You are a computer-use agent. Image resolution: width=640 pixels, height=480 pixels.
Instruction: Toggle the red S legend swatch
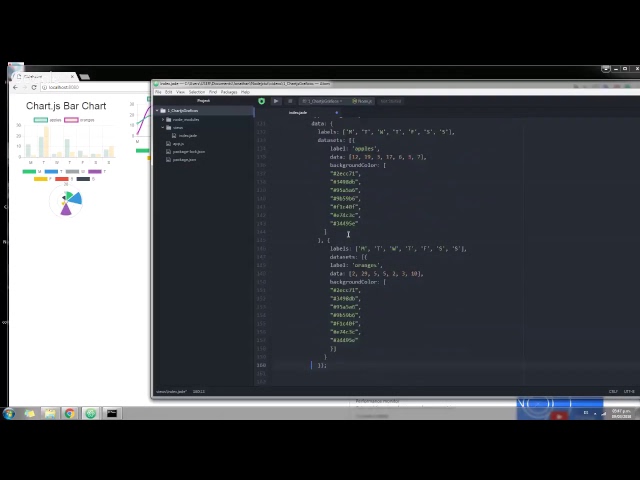[64, 179]
